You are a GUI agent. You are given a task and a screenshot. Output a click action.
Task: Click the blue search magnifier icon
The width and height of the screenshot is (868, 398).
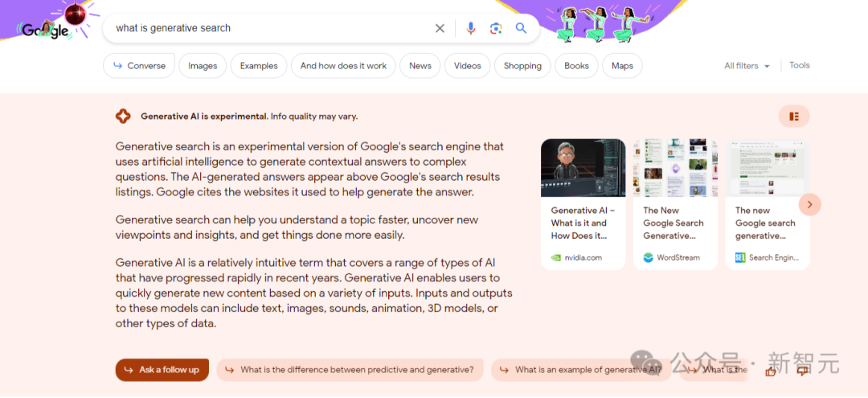point(521,28)
